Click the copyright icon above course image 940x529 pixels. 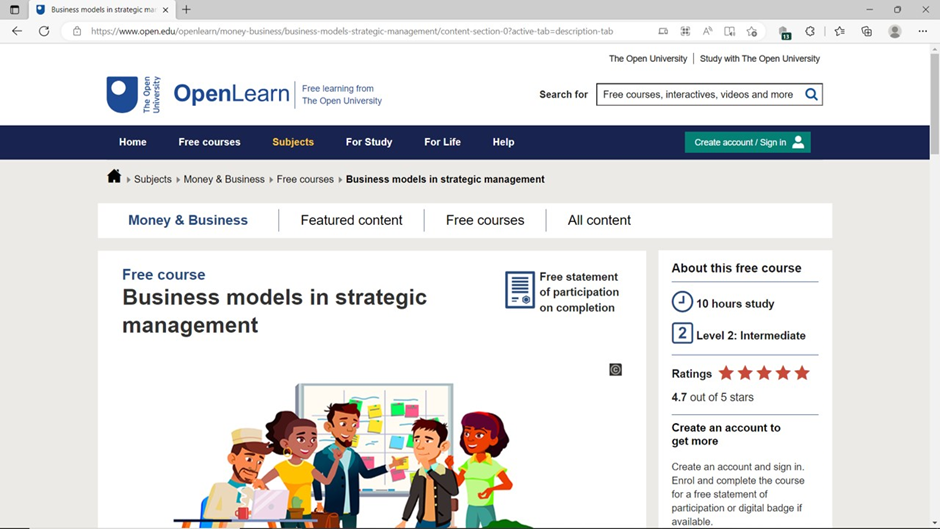616,369
